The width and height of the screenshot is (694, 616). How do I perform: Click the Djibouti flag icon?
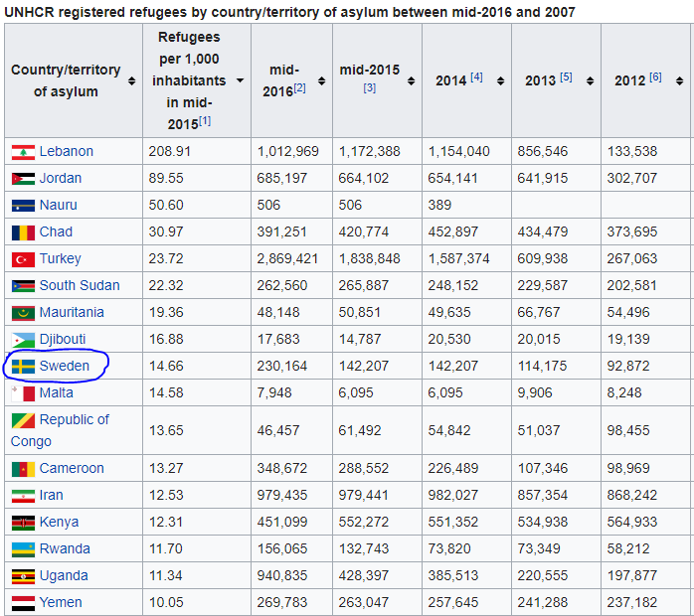pyautogui.click(x=23, y=340)
